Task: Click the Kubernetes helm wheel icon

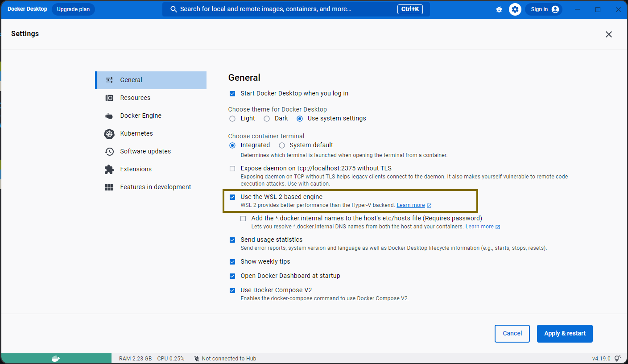Action: pos(109,134)
